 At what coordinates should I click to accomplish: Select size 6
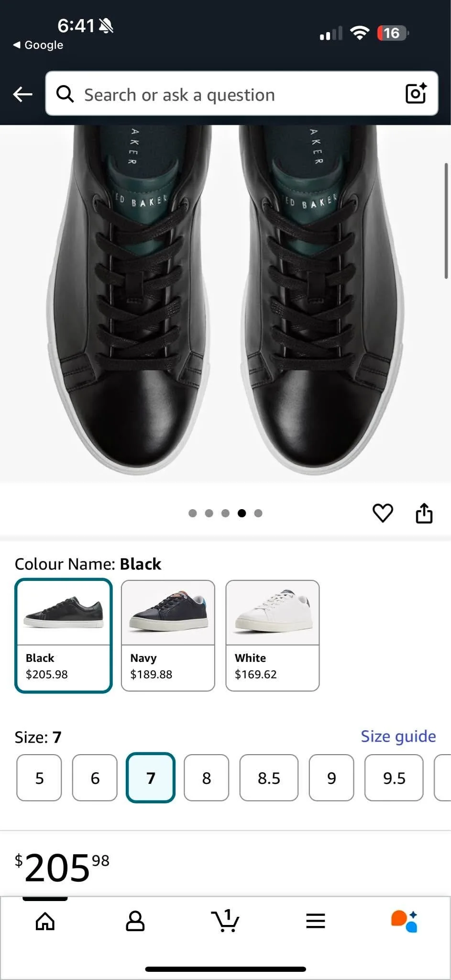coord(95,778)
